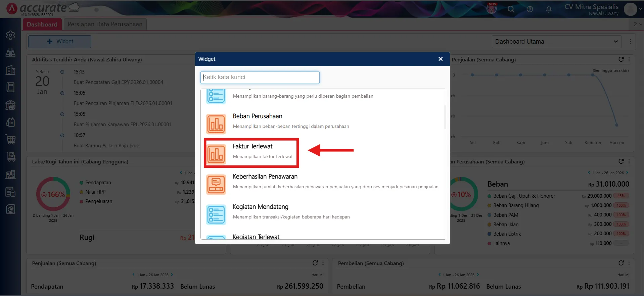Choose the Kegiatan Mendatang widget title
This screenshot has width=644, height=296.
pos(261,207)
